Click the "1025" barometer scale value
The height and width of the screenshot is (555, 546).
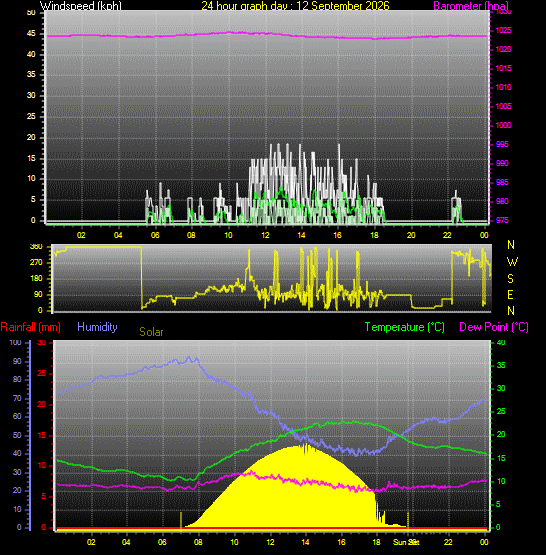coord(503,30)
